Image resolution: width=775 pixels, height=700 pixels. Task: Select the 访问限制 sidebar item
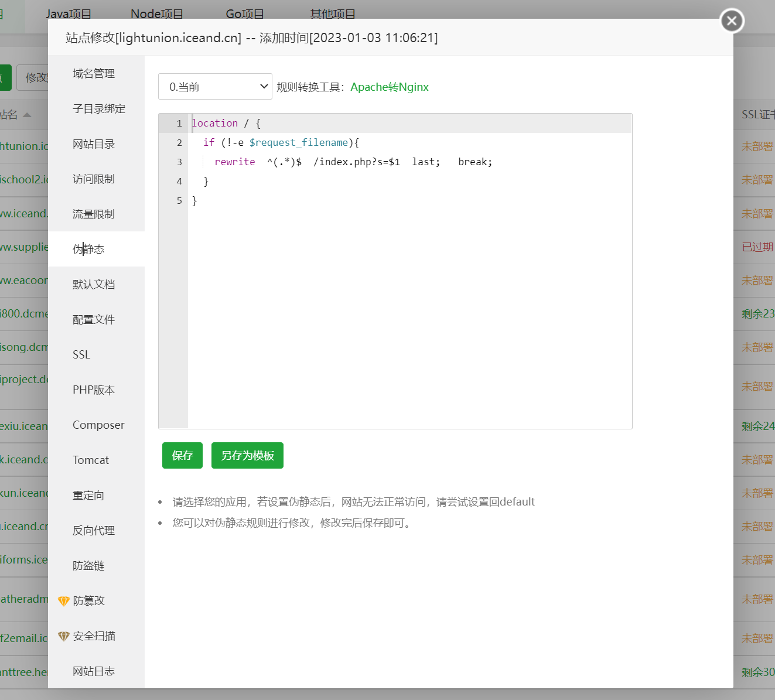coord(94,179)
